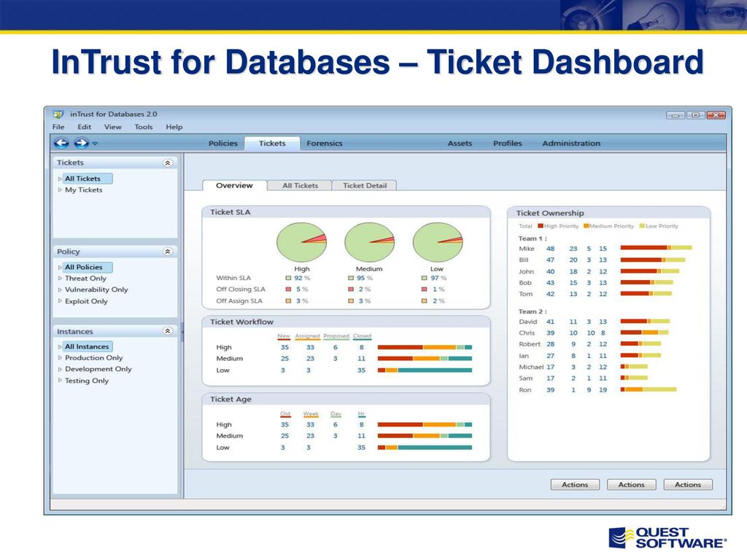The height and width of the screenshot is (560, 747).
Task: Click the Low row bar in Ticket Age
Action: [x=425, y=448]
